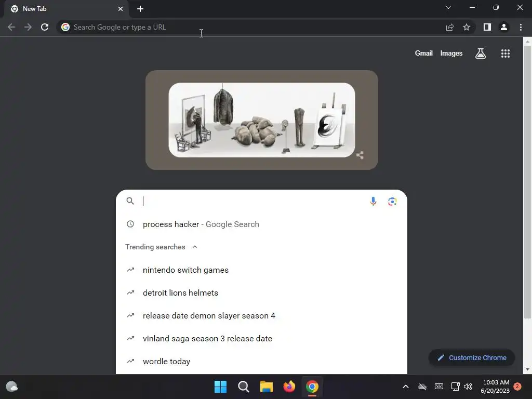
Task: Close the New Tab tab
Action: pyautogui.click(x=121, y=9)
